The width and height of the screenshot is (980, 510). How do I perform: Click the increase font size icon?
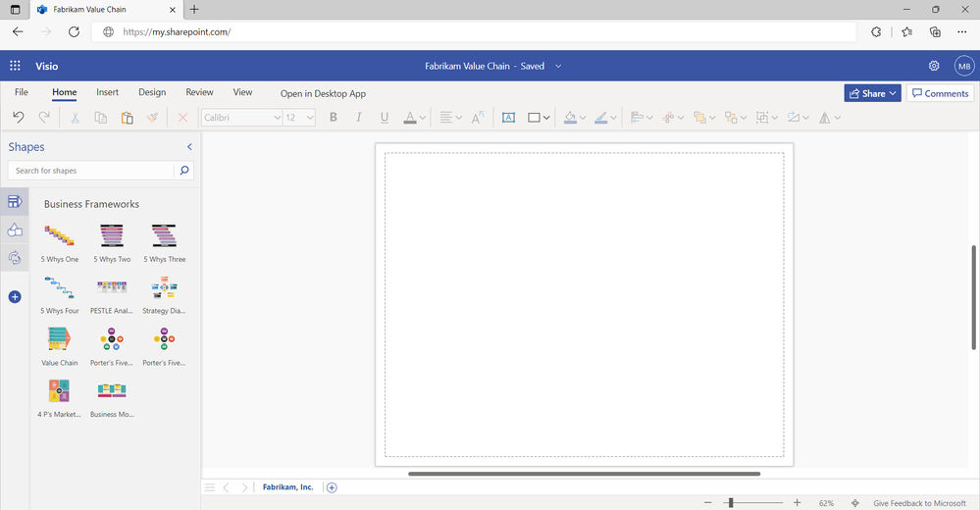point(478,118)
